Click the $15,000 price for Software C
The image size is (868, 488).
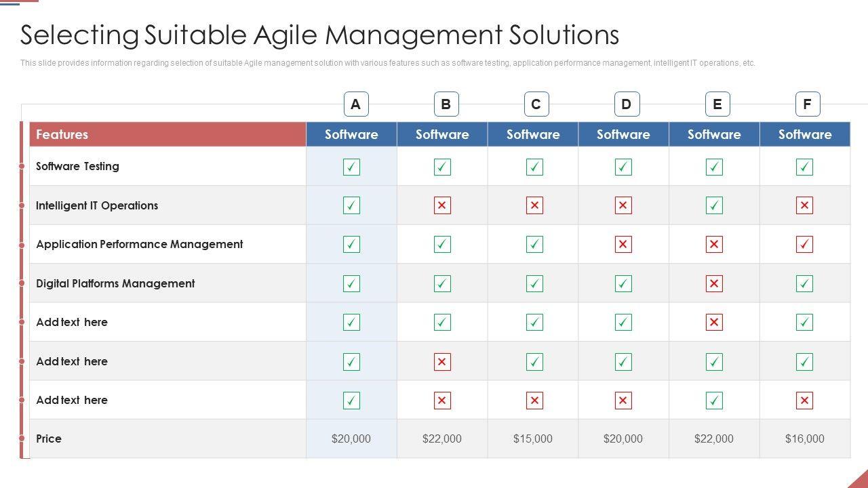tap(533, 439)
